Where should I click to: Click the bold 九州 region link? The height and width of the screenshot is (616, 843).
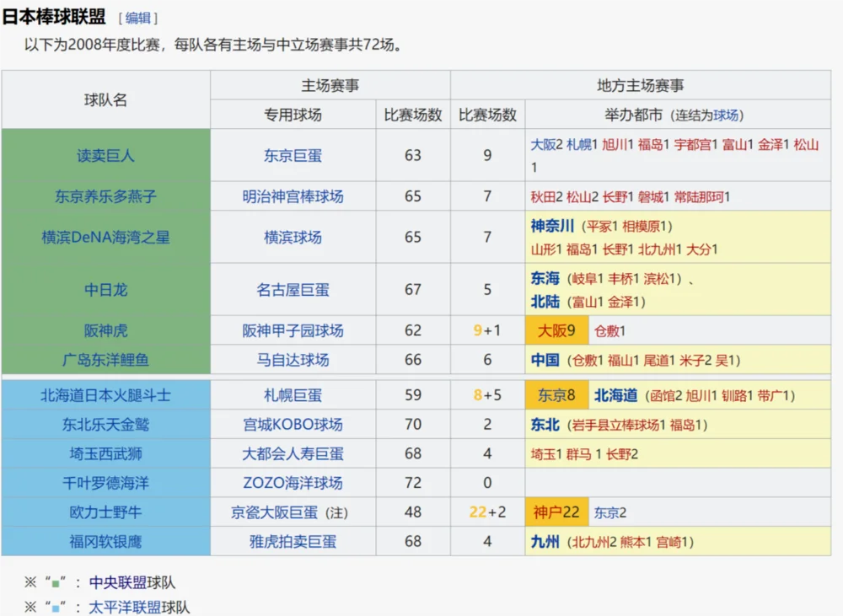pyautogui.click(x=545, y=541)
